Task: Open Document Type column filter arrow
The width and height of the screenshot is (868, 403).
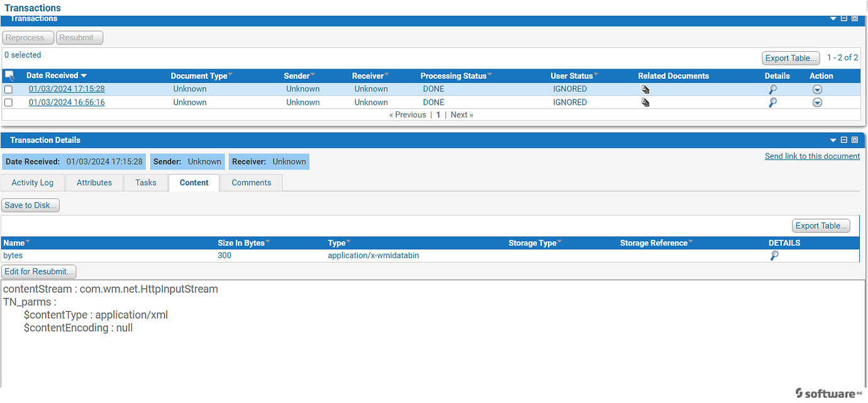Action: point(230,75)
